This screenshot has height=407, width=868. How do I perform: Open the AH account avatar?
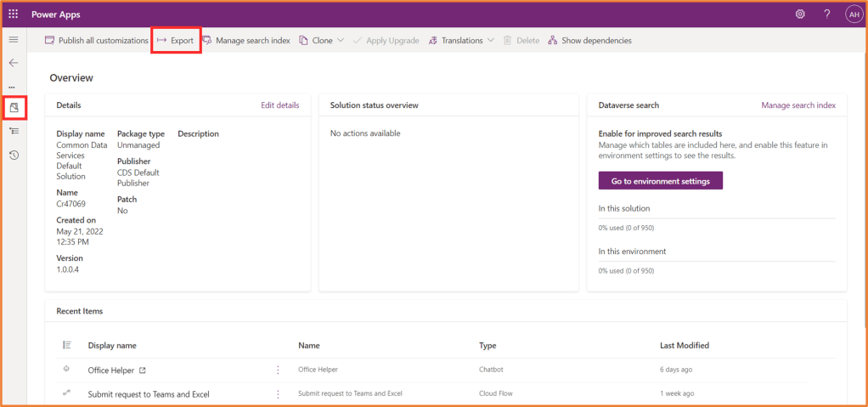click(x=853, y=14)
